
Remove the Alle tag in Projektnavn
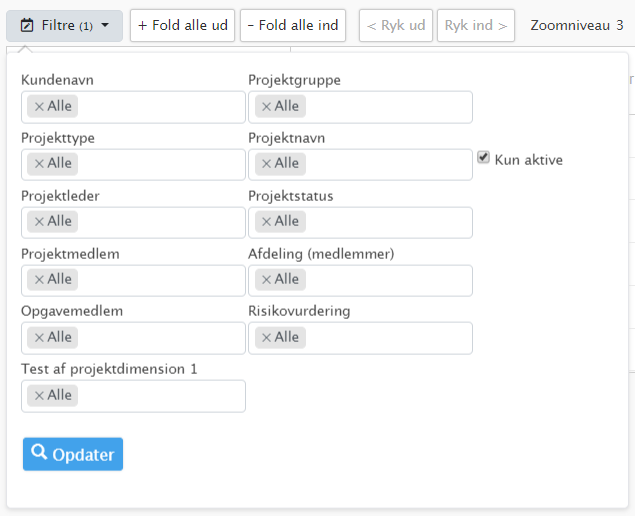click(x=266, y=164)
